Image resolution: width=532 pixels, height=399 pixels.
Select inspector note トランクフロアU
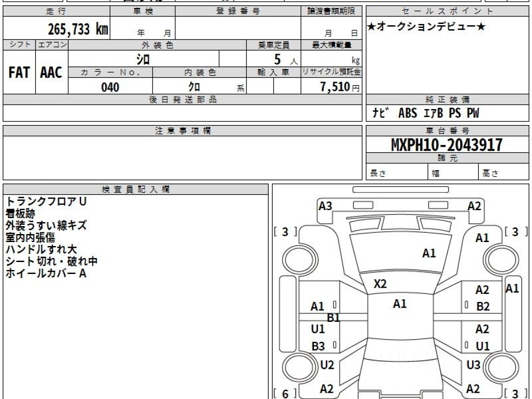(46, 201)
